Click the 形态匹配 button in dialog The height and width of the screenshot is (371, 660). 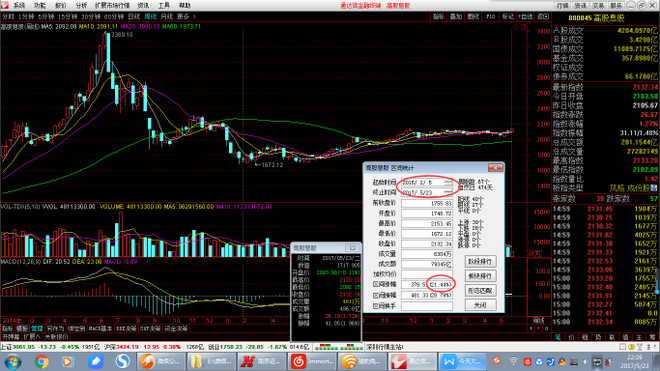[480, 291]
